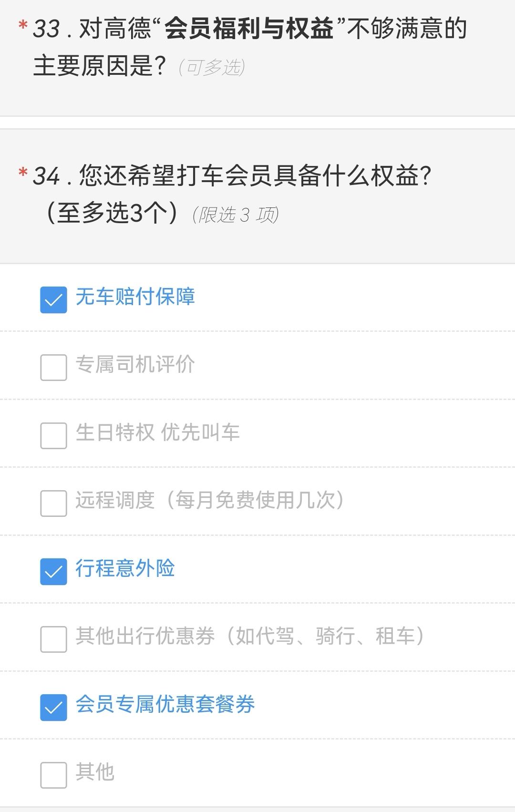The width and height of the screenshot is (515, 812).
Task: Tap the 限选 3 项 hint text
Action: click(236, 215)
